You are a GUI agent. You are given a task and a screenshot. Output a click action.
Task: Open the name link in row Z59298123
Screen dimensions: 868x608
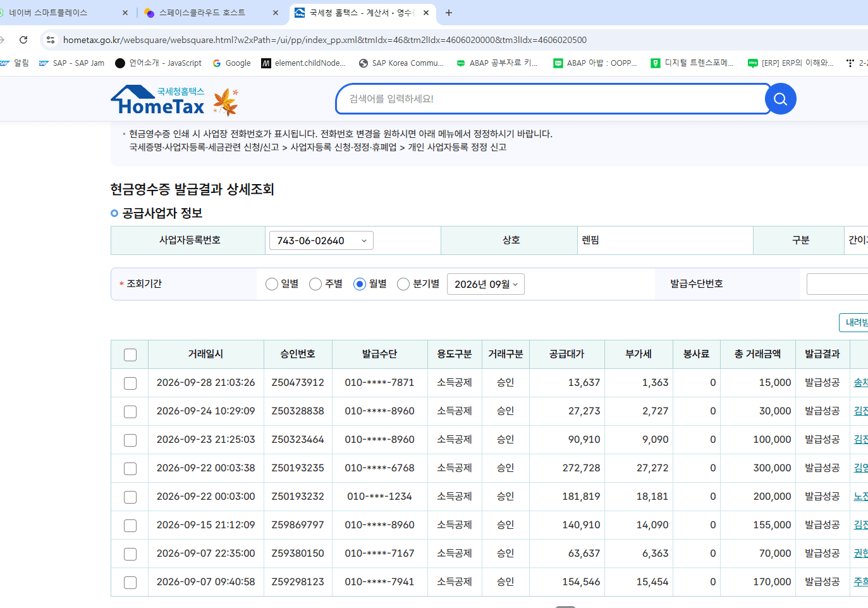pos(861,582)
